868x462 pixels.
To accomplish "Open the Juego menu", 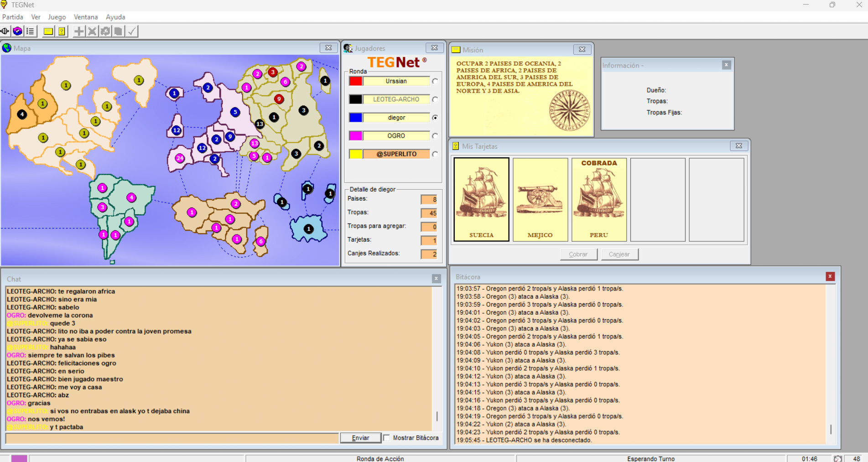I will (57, 17).
